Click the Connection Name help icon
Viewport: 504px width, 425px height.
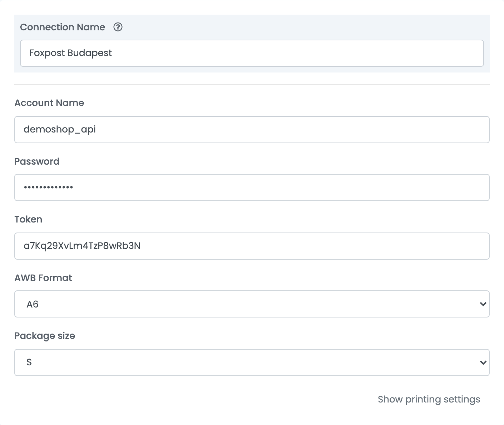(x=118, y=27)
